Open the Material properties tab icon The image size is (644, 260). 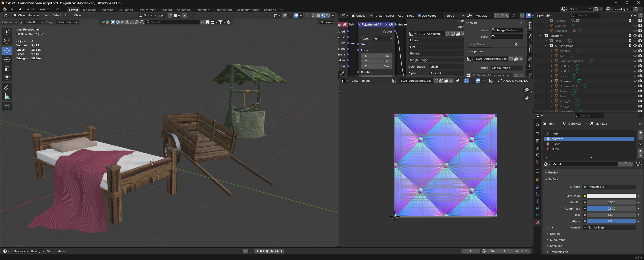coord(537,222)
